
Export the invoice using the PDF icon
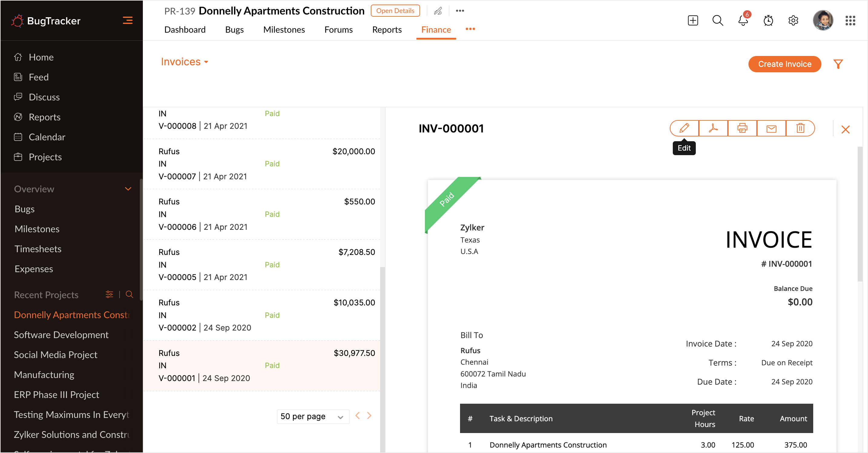713,128
